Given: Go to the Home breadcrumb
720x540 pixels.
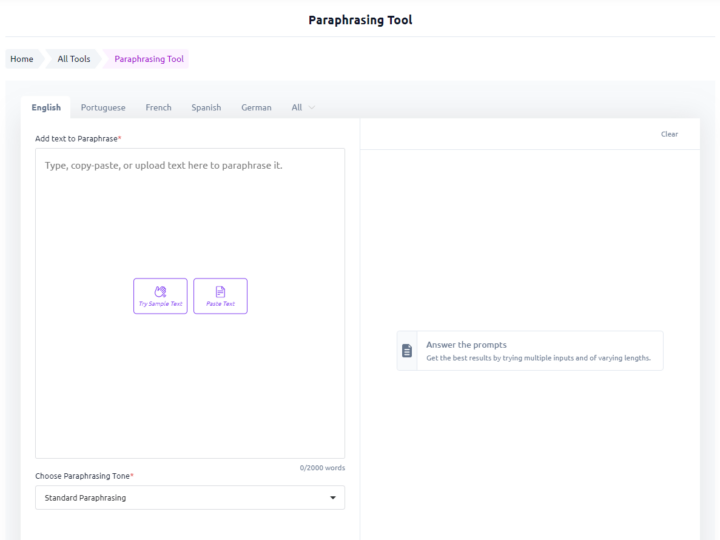Looking at the screenshot, I should click(x=22, y=59).
